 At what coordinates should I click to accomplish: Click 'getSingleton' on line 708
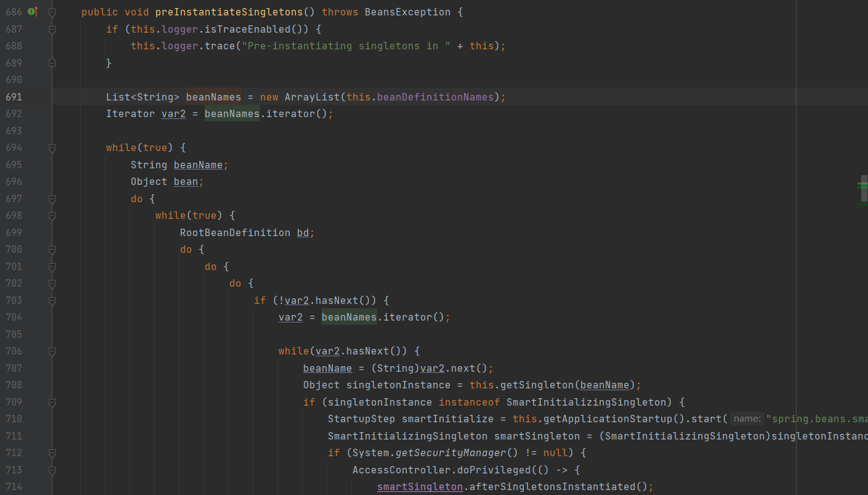(537, 385)
